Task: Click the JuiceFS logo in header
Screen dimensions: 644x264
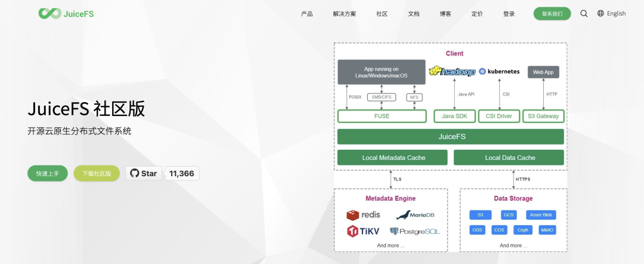Action: click(x=66, y=14)
